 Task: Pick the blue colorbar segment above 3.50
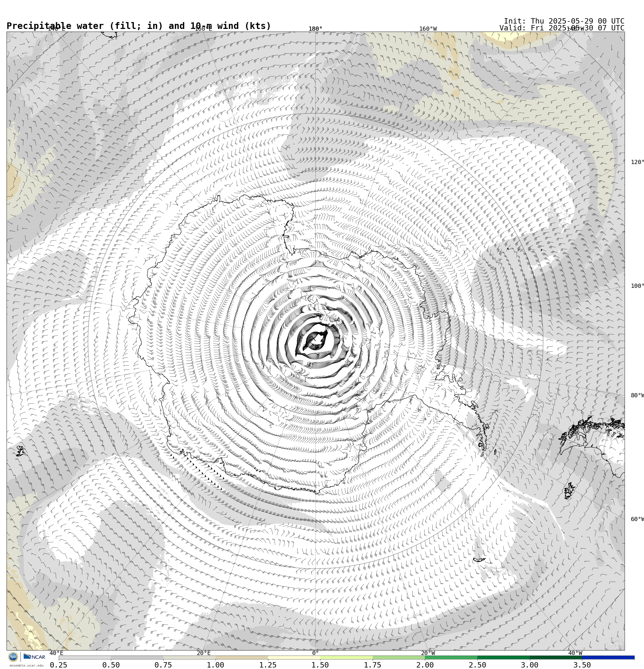tap(608, 657)
